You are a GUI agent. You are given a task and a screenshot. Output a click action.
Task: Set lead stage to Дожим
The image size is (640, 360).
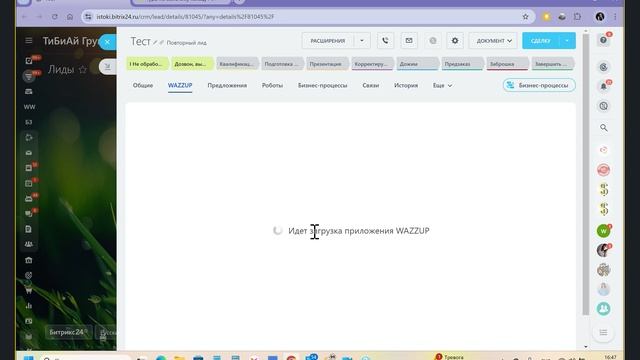pyautogui.click(x=417, y=64)
